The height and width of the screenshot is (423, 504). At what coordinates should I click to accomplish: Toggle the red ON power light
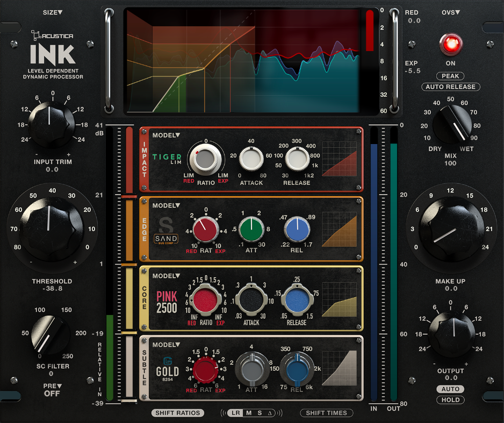tap(451, 44)
